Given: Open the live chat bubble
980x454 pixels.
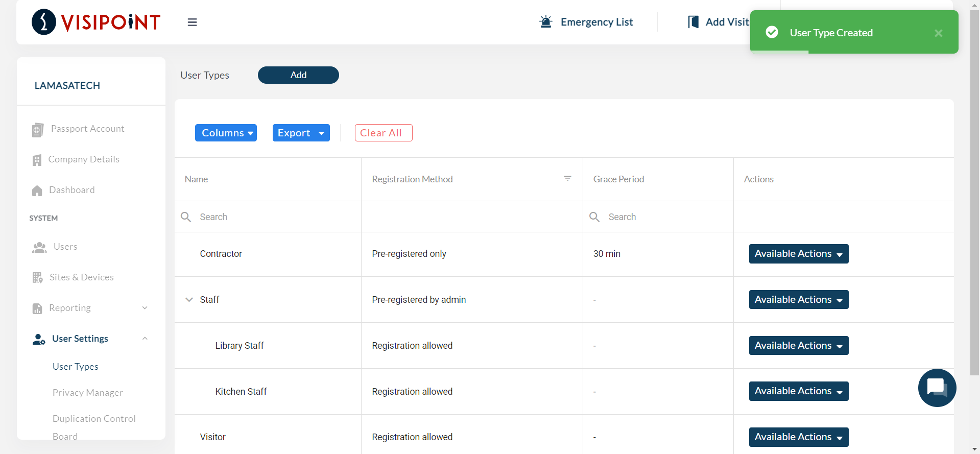Looking at the screenshot, I should (937, 388).
